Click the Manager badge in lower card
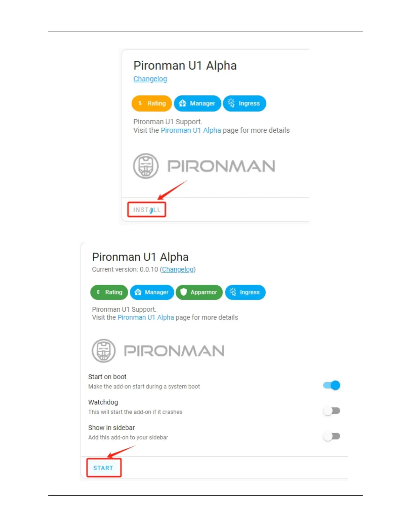 pyautogui.click(x=152, y=292)
